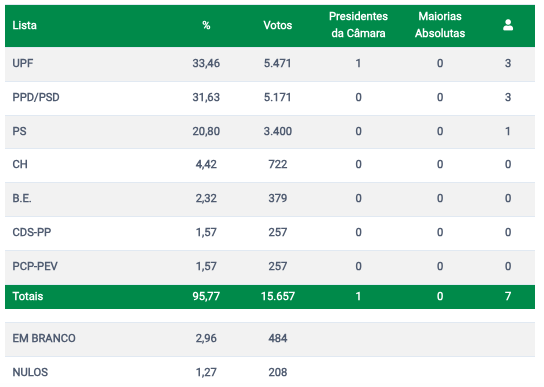
Task: Select the NULOS row label
Action: tap(30, 372)
